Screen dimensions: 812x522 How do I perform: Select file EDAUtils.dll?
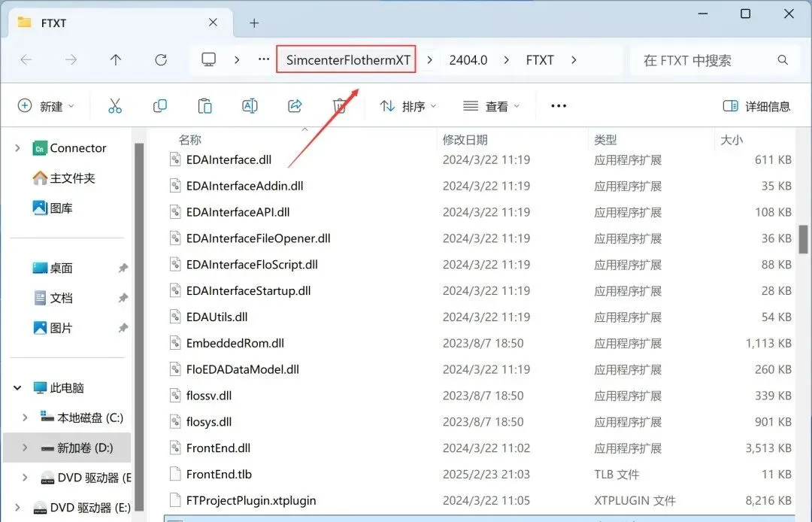[x=217, y=317]
